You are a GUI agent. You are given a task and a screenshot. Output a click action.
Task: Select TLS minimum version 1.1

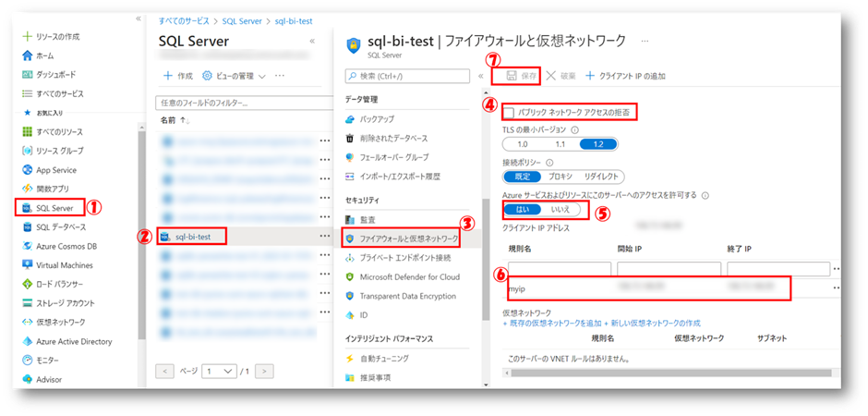point(561,144)
